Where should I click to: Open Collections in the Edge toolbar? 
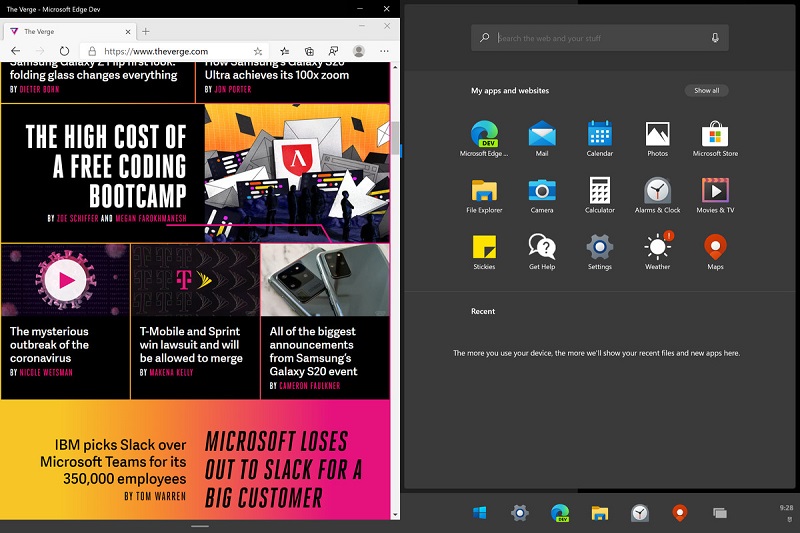pos(309,51)
